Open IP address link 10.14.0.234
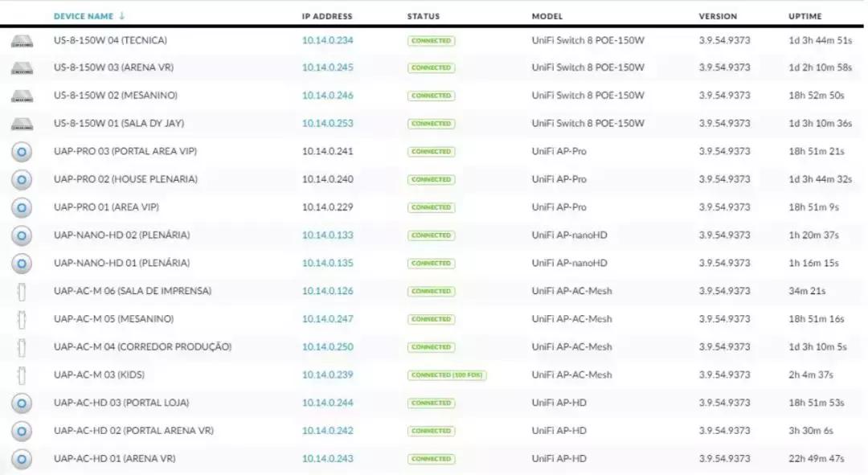Viewport: 868px width, 475px height. pos(327,40)
